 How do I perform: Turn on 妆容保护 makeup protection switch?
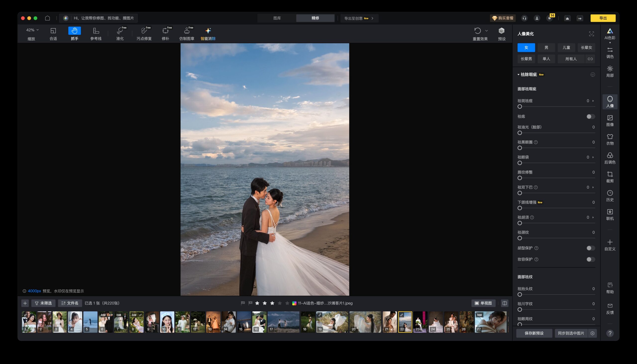pos(590,259)
